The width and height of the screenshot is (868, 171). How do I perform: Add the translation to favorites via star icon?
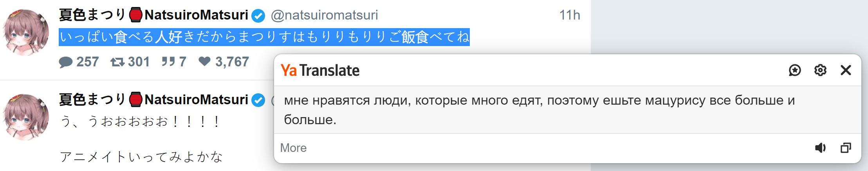[x=794, y=70]
